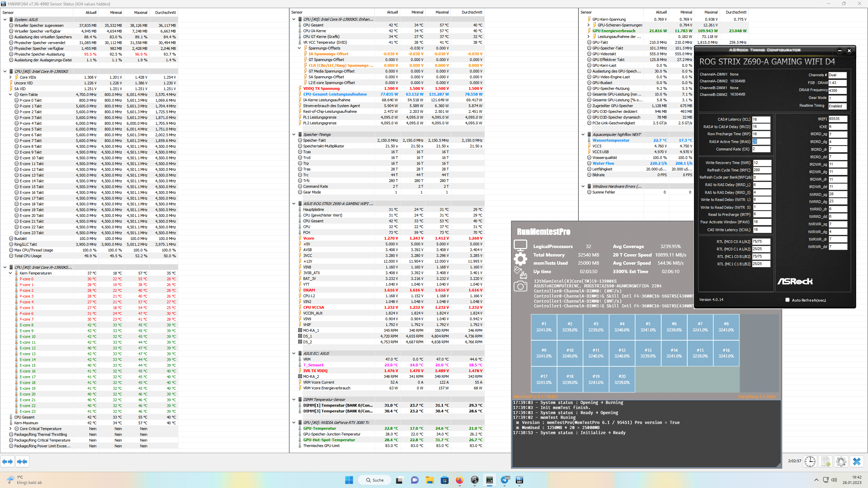Click the RAS# Active Time (tRAS) field
Image resolution: width=868 pixels, height=488 pixels.
(761, 142)
